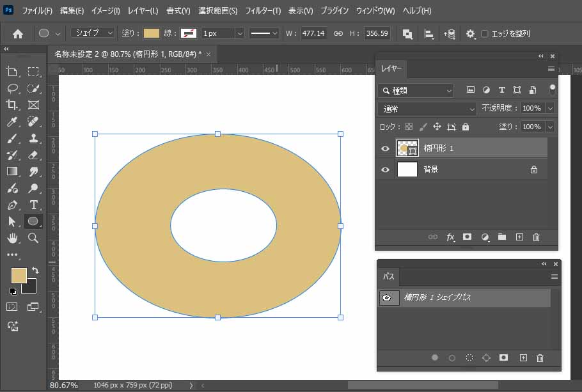Select the Crop tool
The image size is (582, 392).
click(12, 105)
